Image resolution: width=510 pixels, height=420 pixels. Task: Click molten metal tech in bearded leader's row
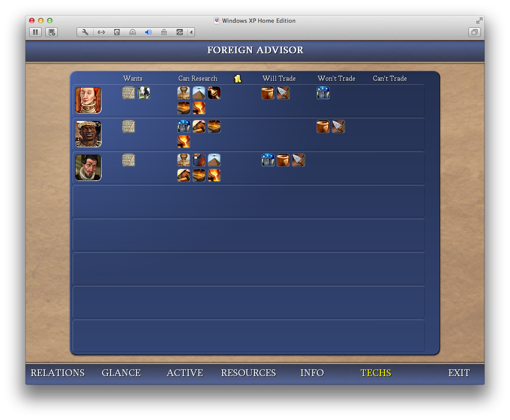pyautogui.click(x=214, y=175)
